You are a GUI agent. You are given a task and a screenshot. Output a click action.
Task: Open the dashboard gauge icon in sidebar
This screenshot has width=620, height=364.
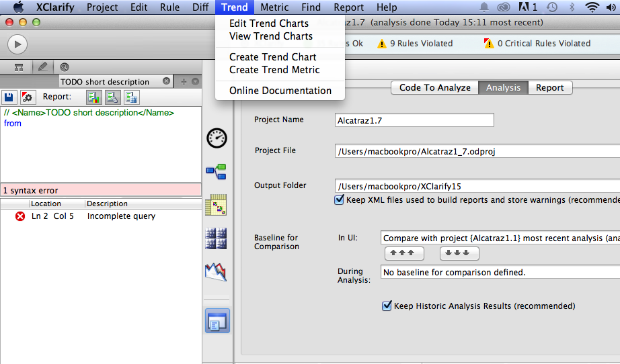tap(217, 138)
